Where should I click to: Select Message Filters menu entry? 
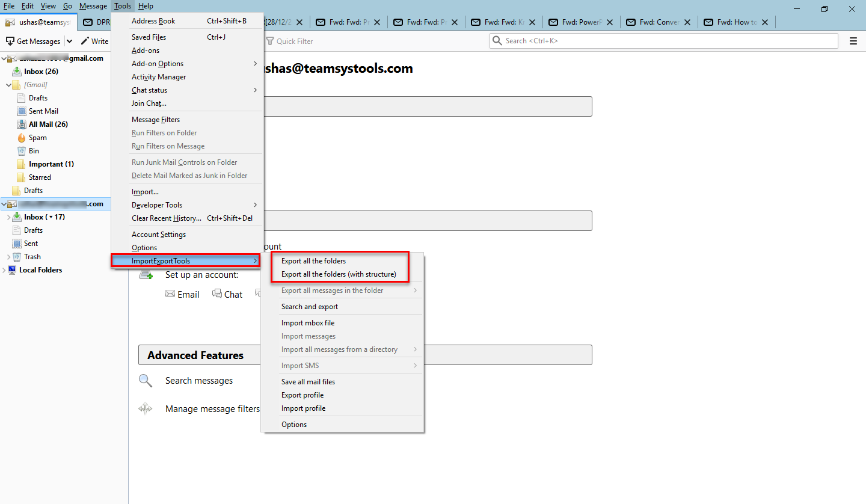point(188,120)
